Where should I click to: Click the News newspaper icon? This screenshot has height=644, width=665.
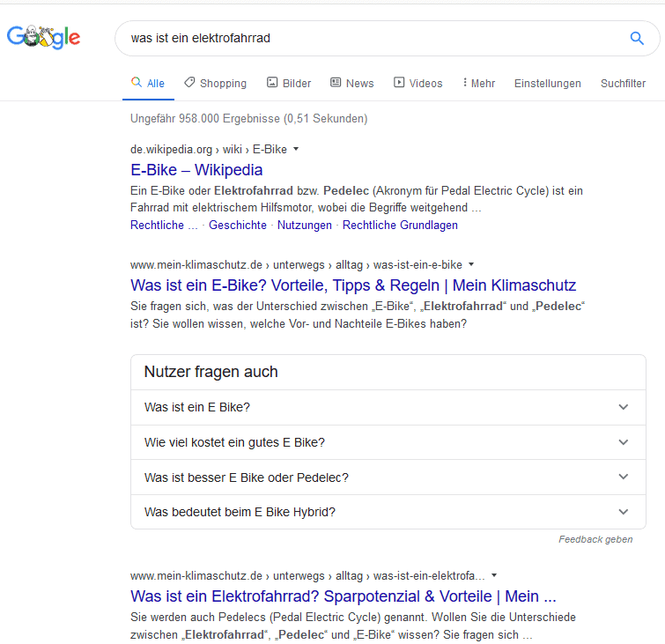(x=336, y=82)
